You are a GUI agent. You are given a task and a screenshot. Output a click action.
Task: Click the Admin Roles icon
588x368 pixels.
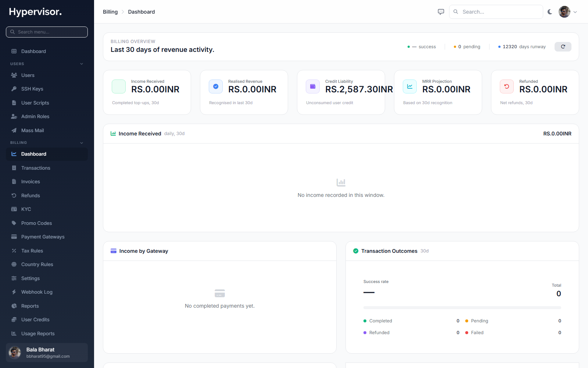coord(14,116)
